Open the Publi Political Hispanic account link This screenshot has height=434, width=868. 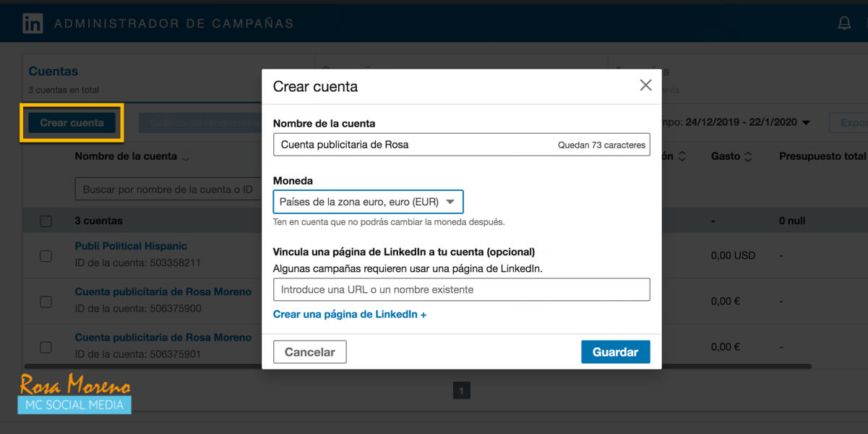pos(131,246)
